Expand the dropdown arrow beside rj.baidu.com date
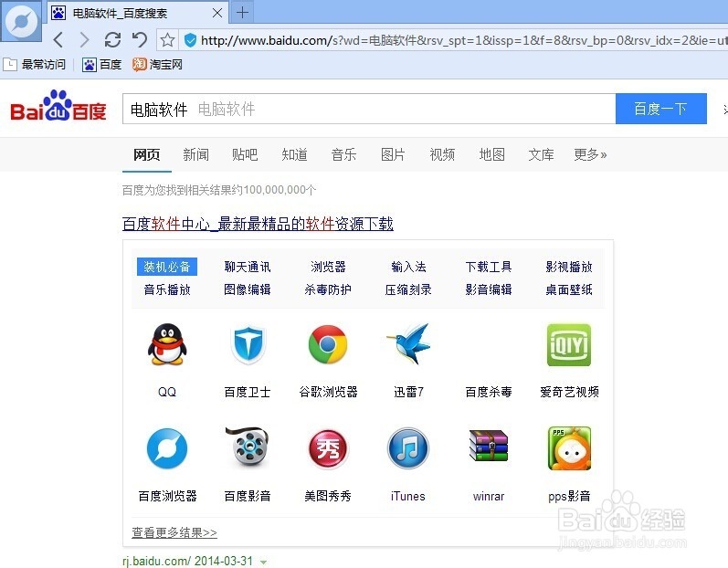 tap(264, 562)
